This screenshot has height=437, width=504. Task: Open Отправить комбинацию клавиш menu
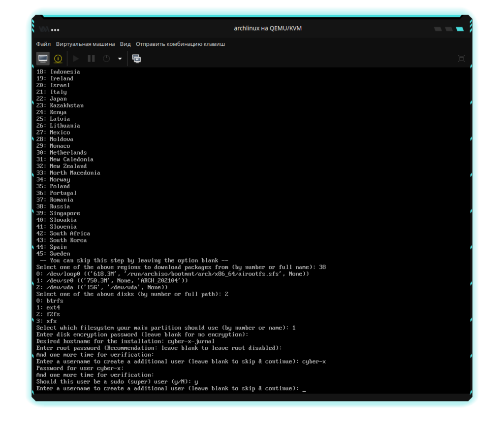180,44
